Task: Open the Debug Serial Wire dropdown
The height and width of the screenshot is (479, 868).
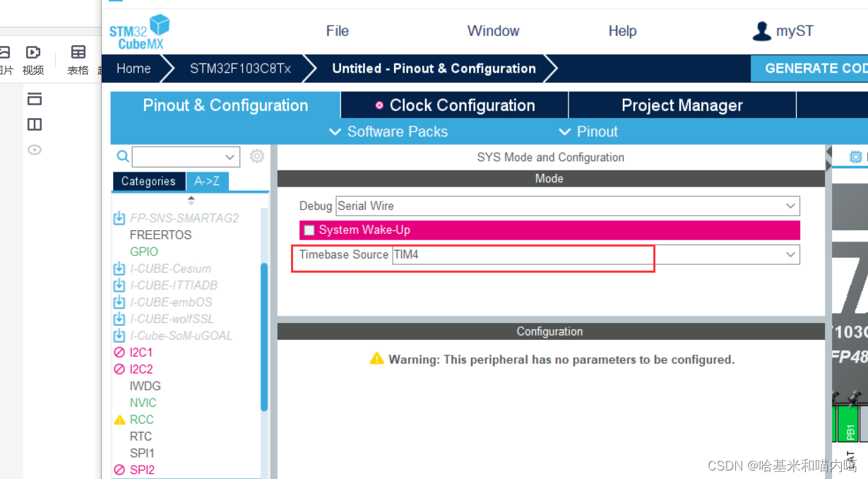Action: tap(568, 206)
